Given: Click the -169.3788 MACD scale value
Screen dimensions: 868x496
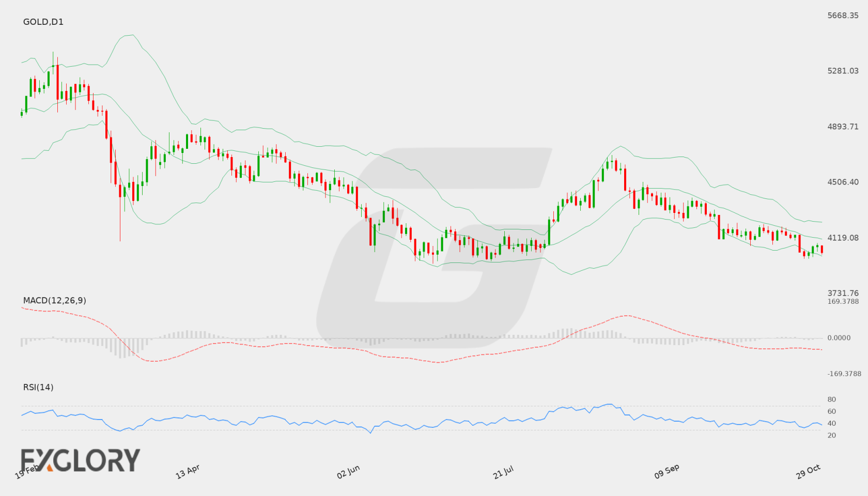Looking at the screenshot, I should [844, 374].
